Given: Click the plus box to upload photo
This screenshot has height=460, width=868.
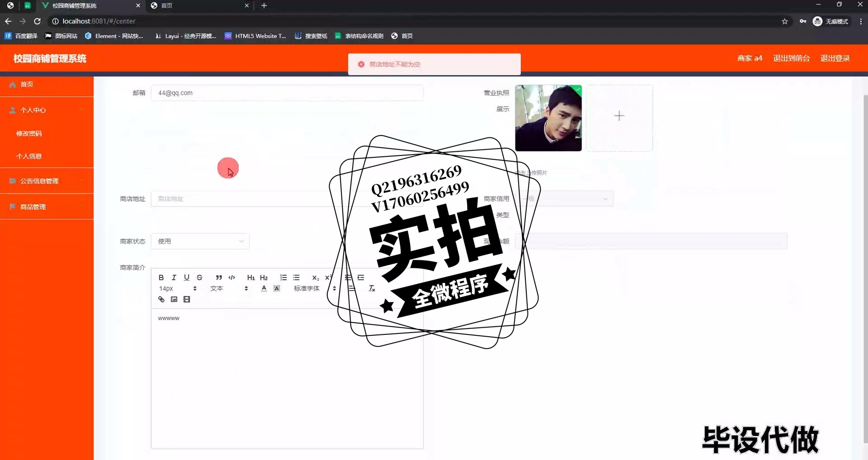Looking at the screenshot, I should (619, 118).
